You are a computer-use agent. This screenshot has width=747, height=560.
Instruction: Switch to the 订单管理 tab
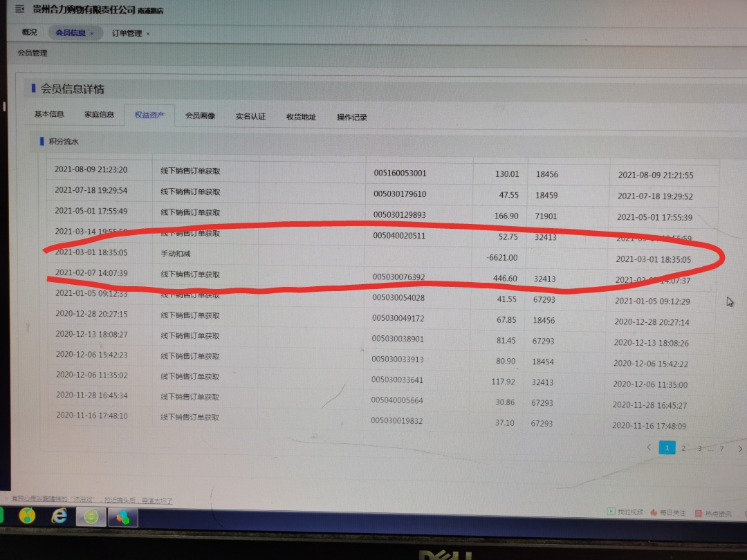point(127,34)
